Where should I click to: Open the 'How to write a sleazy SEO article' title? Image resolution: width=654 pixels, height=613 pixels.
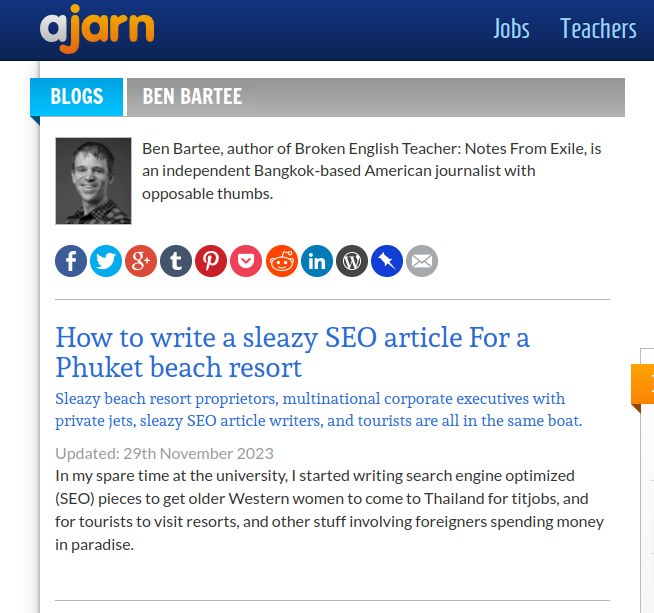coord(292,352)
